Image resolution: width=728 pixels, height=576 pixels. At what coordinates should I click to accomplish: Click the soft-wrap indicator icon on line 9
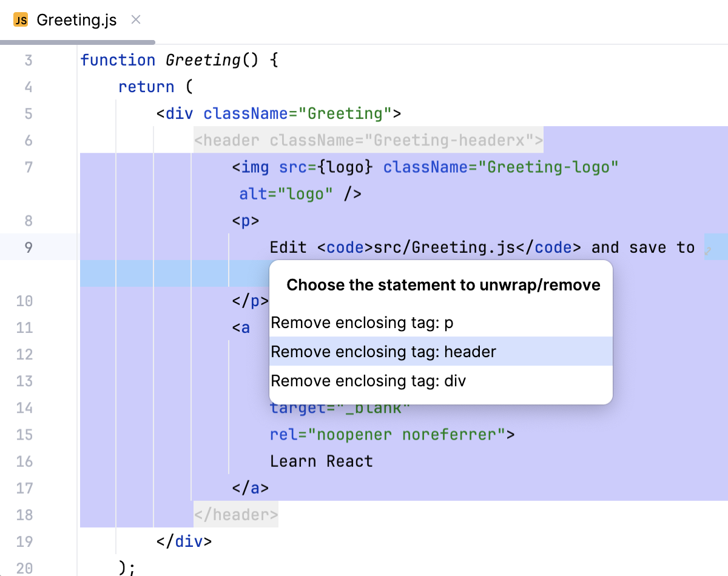click(x=707, y=249)
